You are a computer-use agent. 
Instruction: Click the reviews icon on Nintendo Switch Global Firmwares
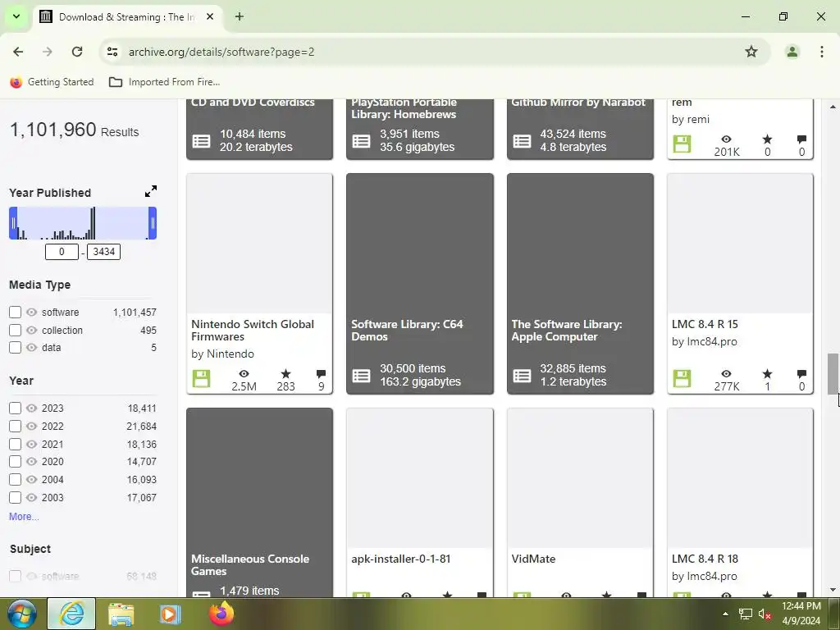tap(321, 373)
